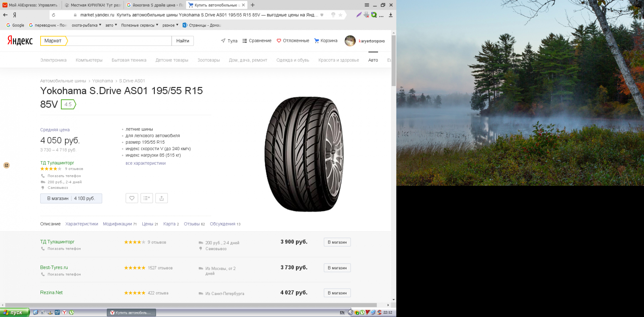
Task: Go to shop for the 3 730 руб. offer
Action: tap(337, 268)
